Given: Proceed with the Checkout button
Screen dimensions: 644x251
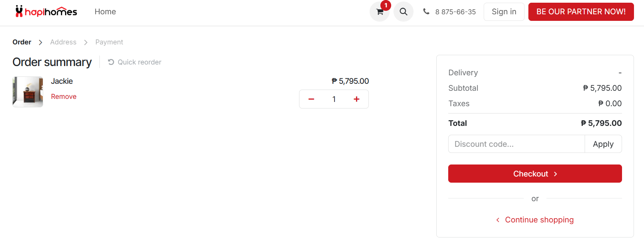Looking at the screenshot, I should coord(535,174).
